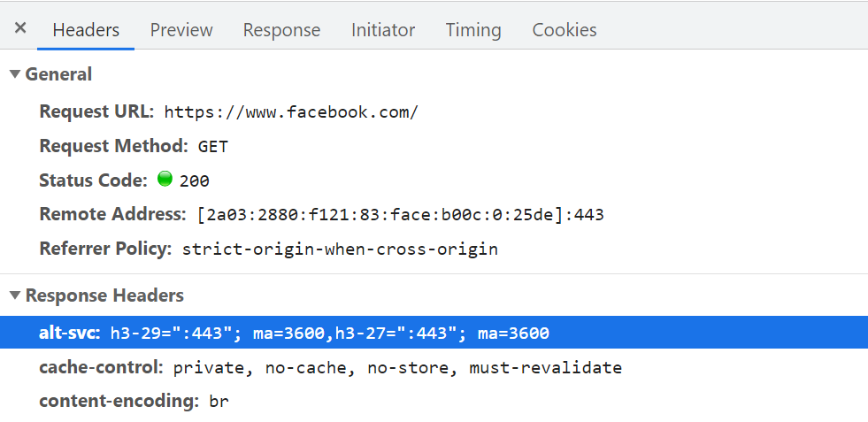This screenshot has width=868, height=422.
Task: Collapse the Response Headers section triangle
Action: [15, 295]
